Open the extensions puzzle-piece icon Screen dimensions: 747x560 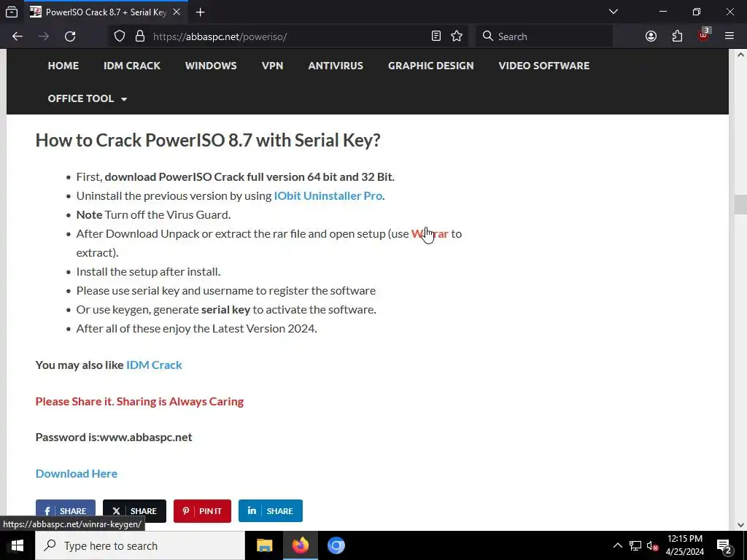[x=677, y=36]
